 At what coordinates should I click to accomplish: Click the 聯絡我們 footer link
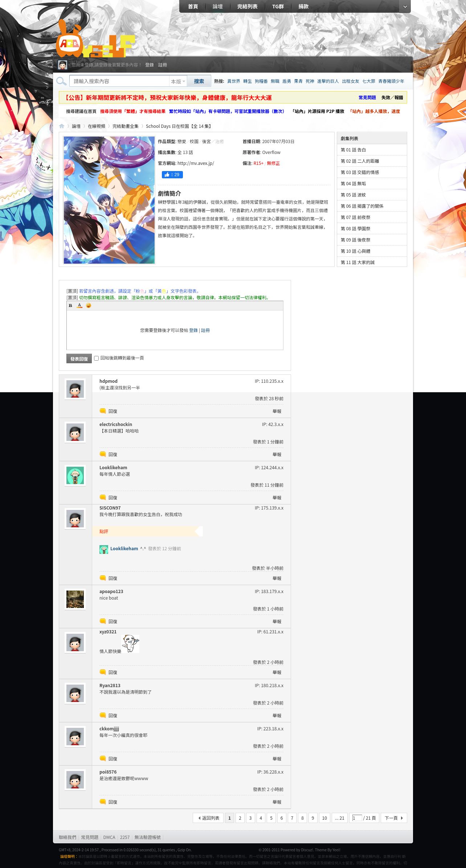[x=68, y=837]
